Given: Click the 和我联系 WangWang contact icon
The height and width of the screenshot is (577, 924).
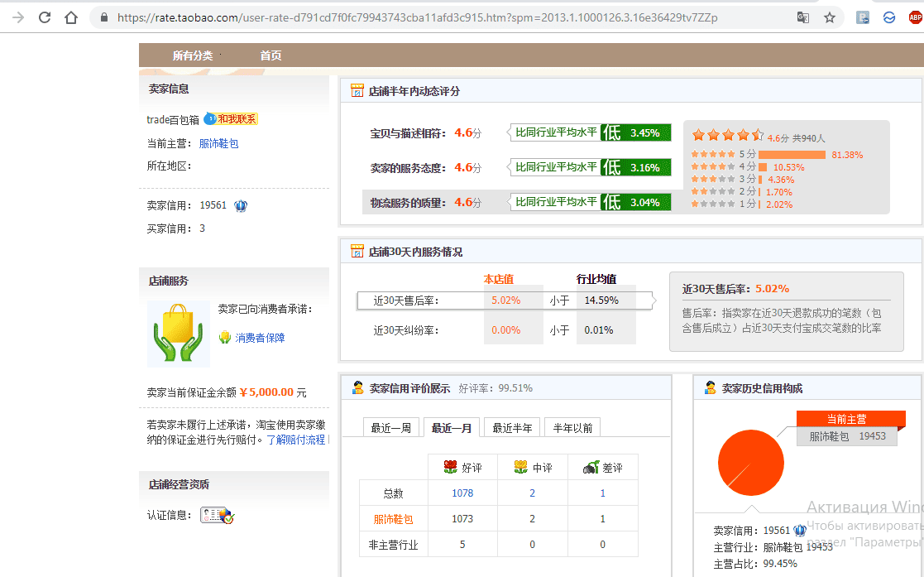Looking at the screenshot, I should [231, 119].
